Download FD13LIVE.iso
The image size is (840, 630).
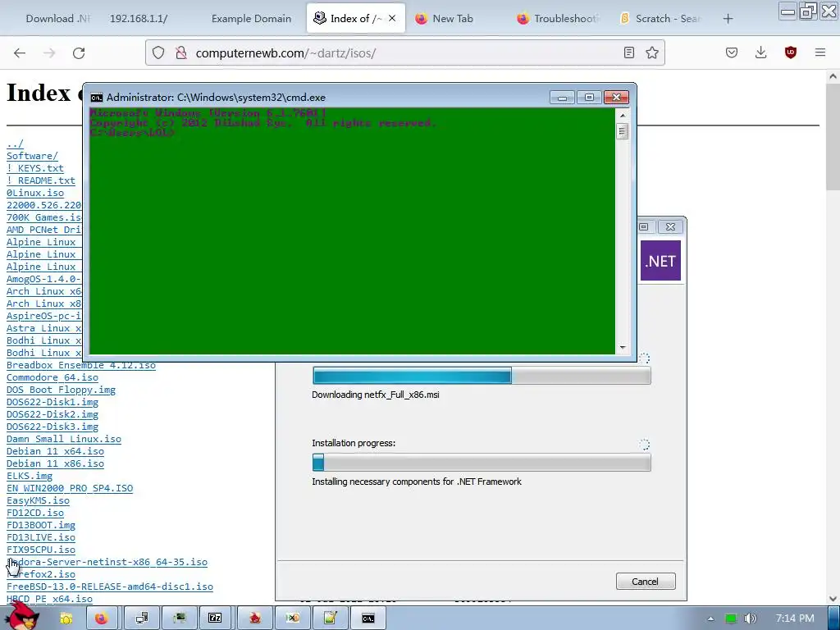click(x=41, y=537)
